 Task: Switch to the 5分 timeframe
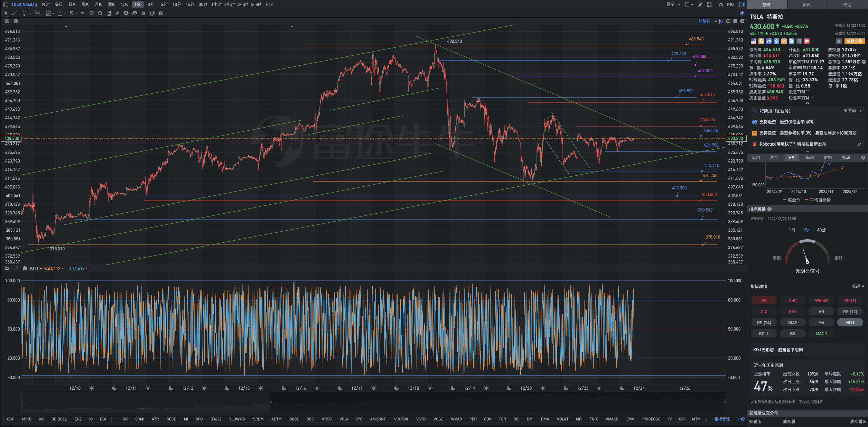(164, 4)
